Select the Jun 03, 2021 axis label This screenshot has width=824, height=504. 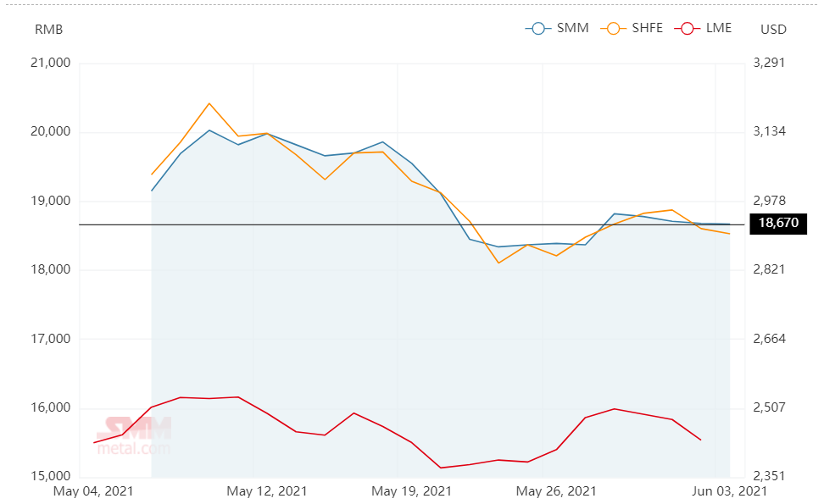point(729,491)
